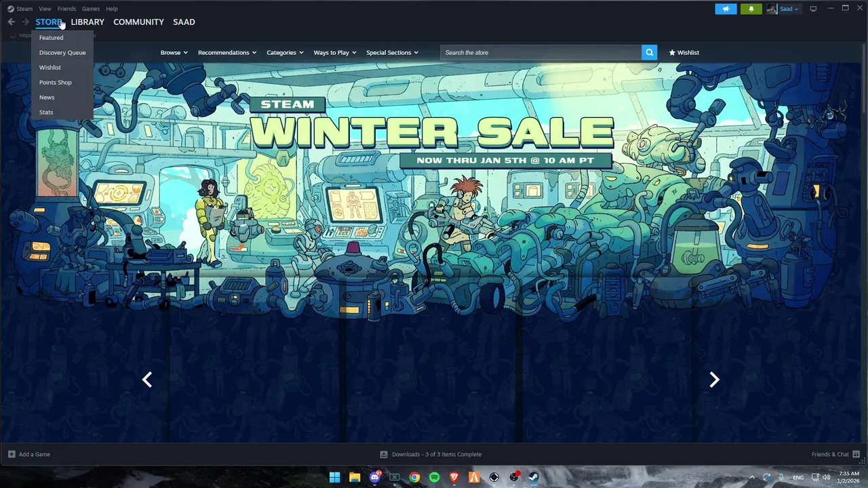Select Discovery Queue in the Store menu
Screen dimensions: 868x488
tap(62, 52)
